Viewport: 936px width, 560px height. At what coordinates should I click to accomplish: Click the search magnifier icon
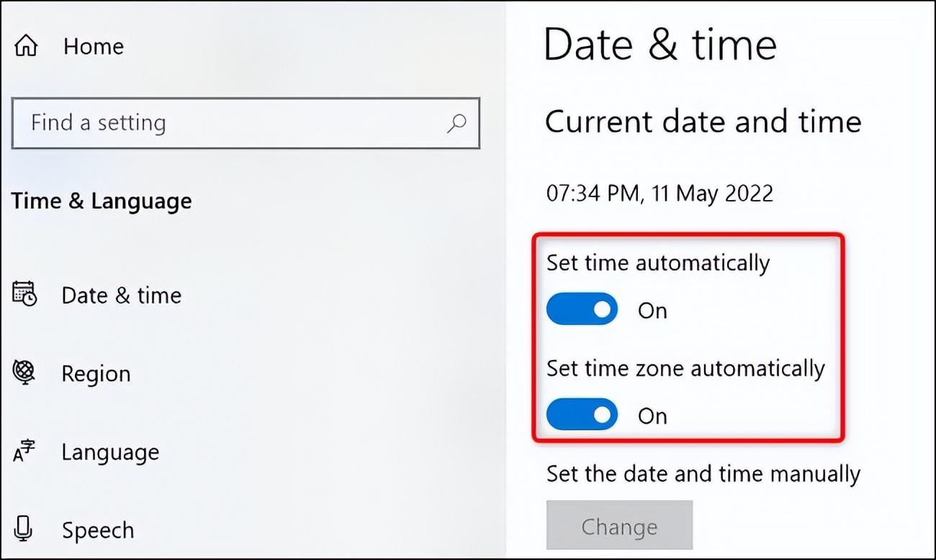click(456, 124)
